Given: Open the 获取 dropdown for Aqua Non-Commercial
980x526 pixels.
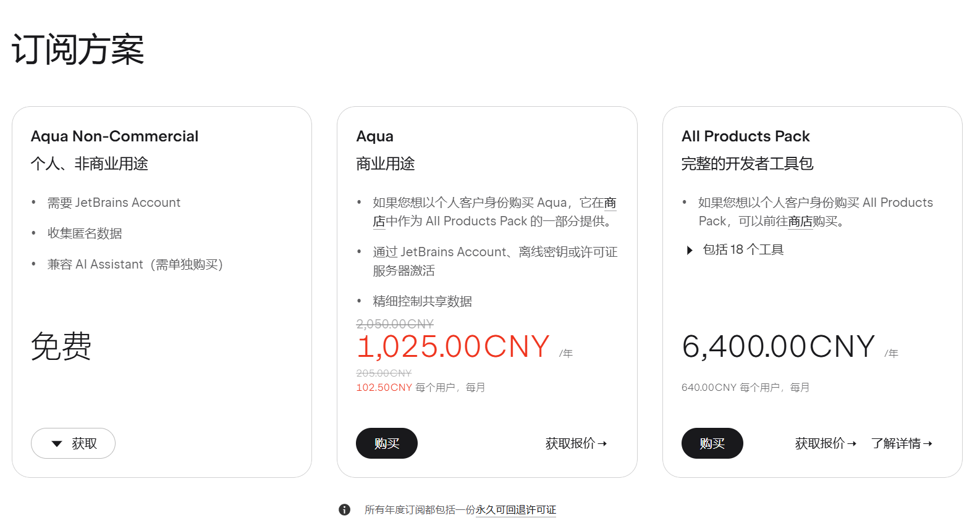Looking at the screenshot, I should coord(73,443).
